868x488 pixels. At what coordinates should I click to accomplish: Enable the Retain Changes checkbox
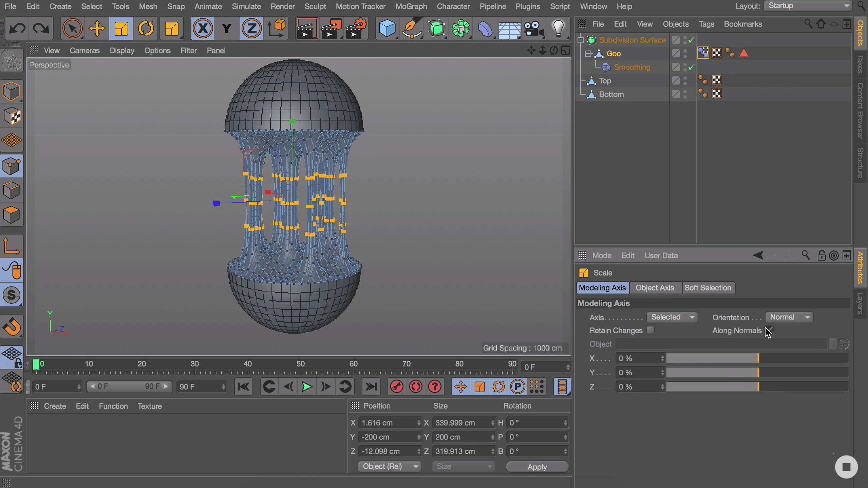coord(650,330)
